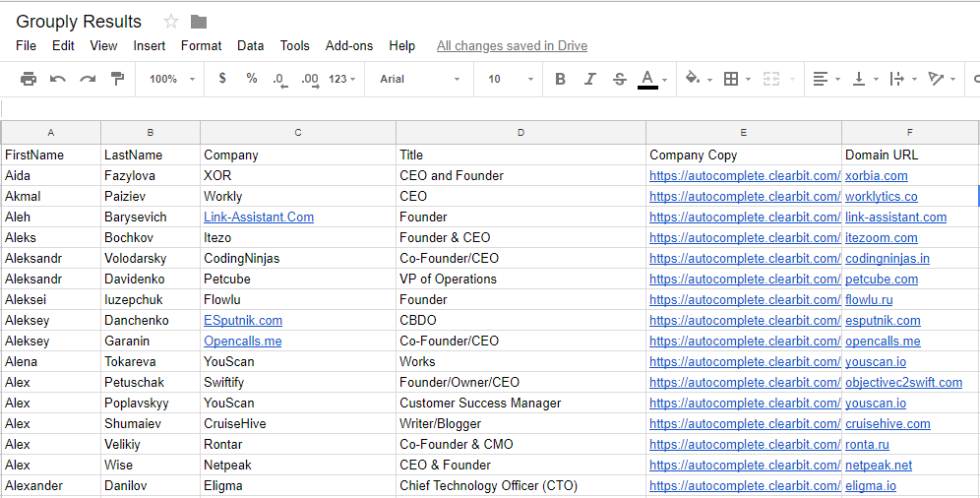Open the Opencalls.me company link

[242, 342]
